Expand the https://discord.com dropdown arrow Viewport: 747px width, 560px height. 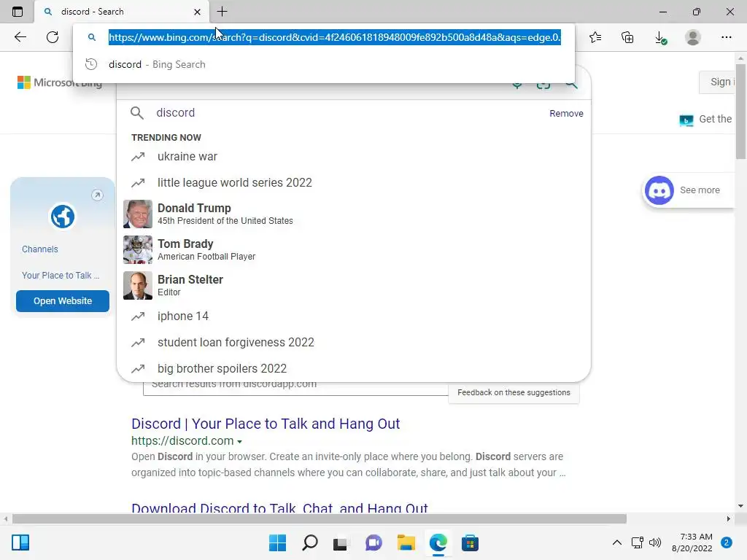tap(239, 441)
